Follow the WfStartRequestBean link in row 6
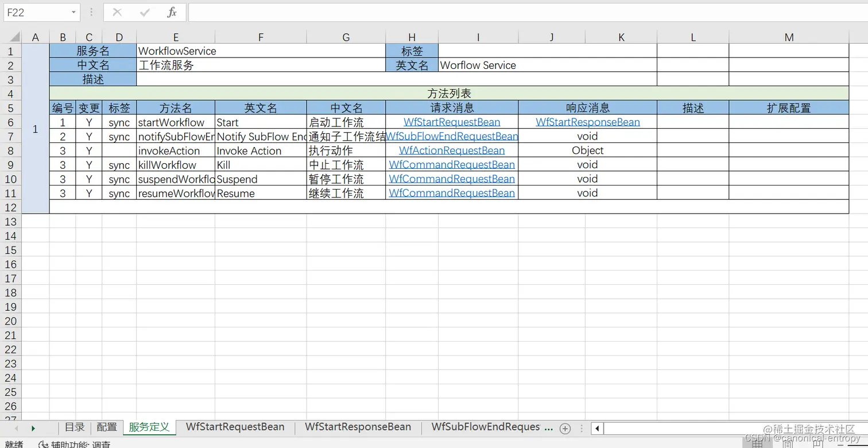Image resolution: width=868 pixels, height=448 pixels. tap(452, 122)
